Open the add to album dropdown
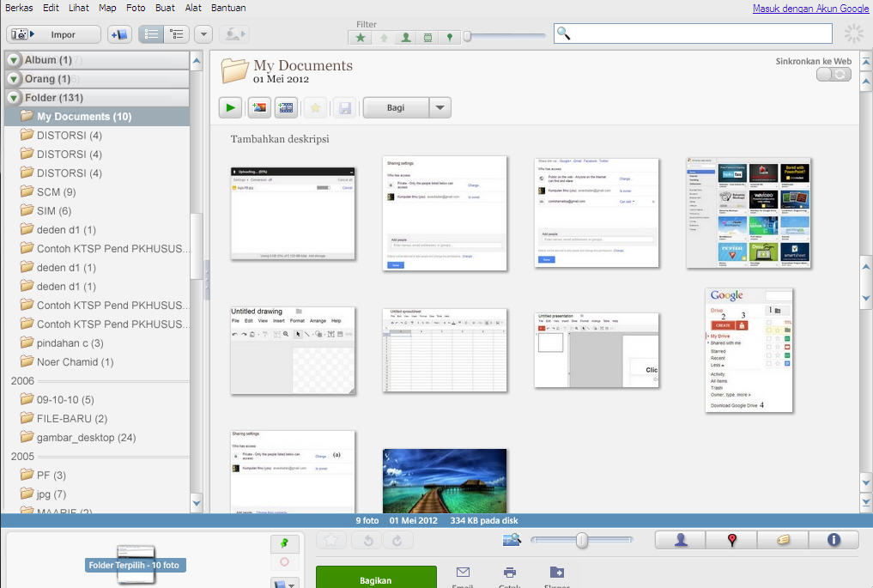This screenshot has width=873, height=588. click(284, 583)
